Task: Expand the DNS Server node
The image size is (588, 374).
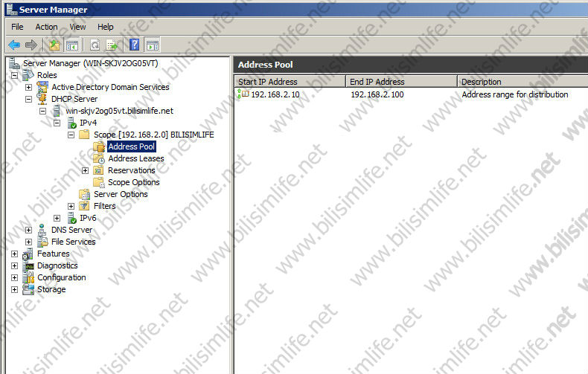Action: point(28,230)
